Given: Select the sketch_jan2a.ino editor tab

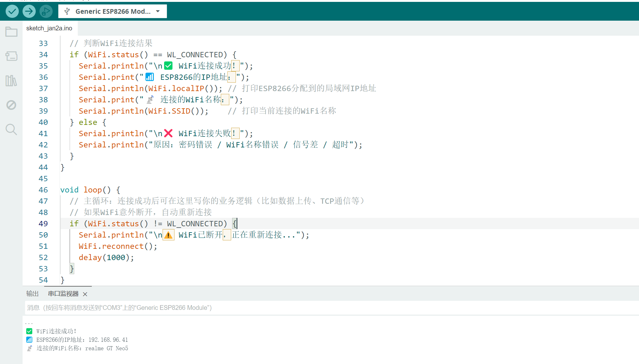Looking at the screenshot, I should pos(49,28).
